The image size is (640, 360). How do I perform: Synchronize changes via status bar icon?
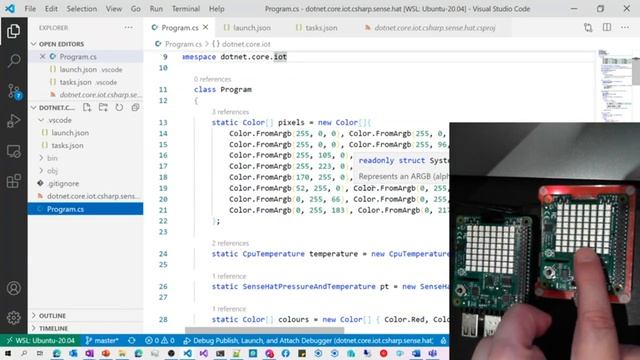point(131,340)
